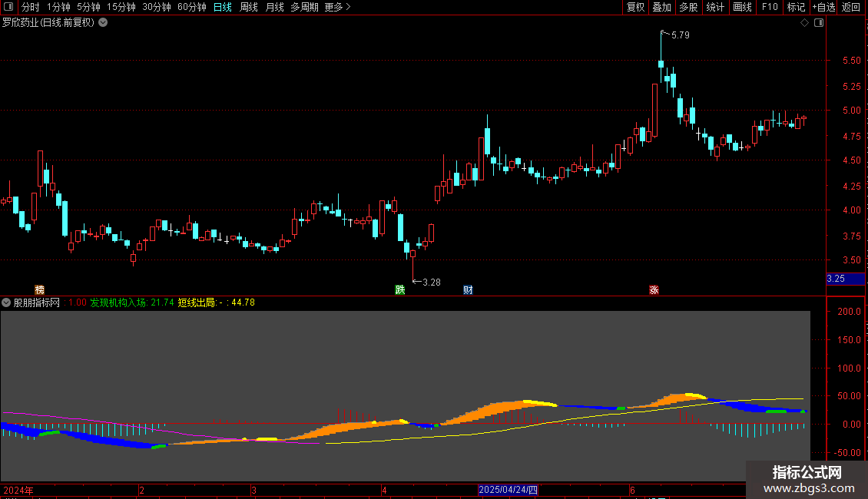Open 多股 multi-stock view

pyautogui.click(x=689, y=7)
